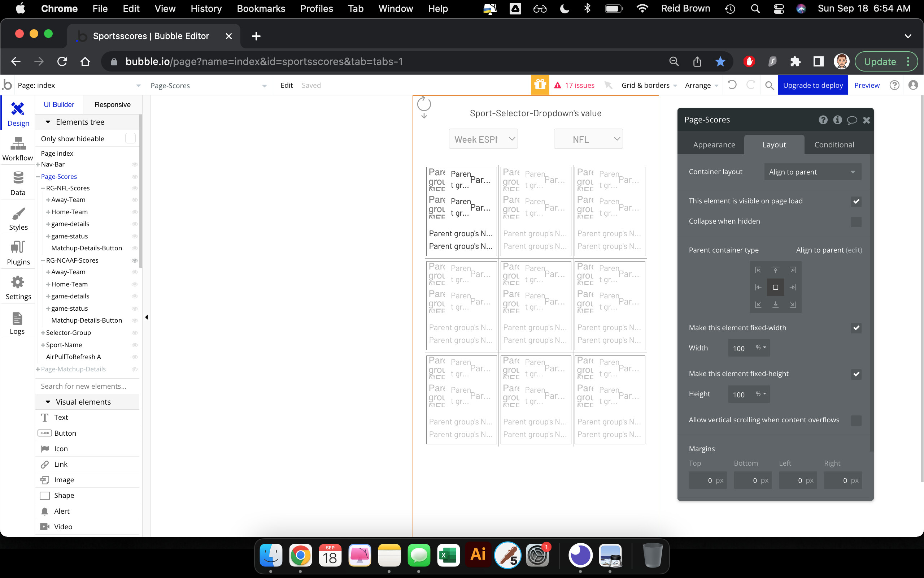Click Search for new elements field
Image resolution: width=924 pixels, height=578 pixels.
87,386
